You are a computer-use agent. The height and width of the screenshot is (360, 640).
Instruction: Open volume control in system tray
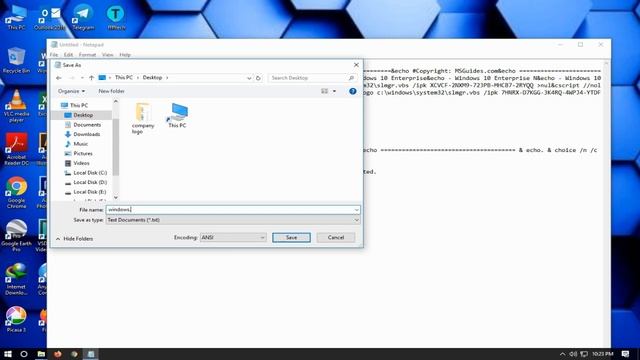pyautogui.click(x=573, y=354)
